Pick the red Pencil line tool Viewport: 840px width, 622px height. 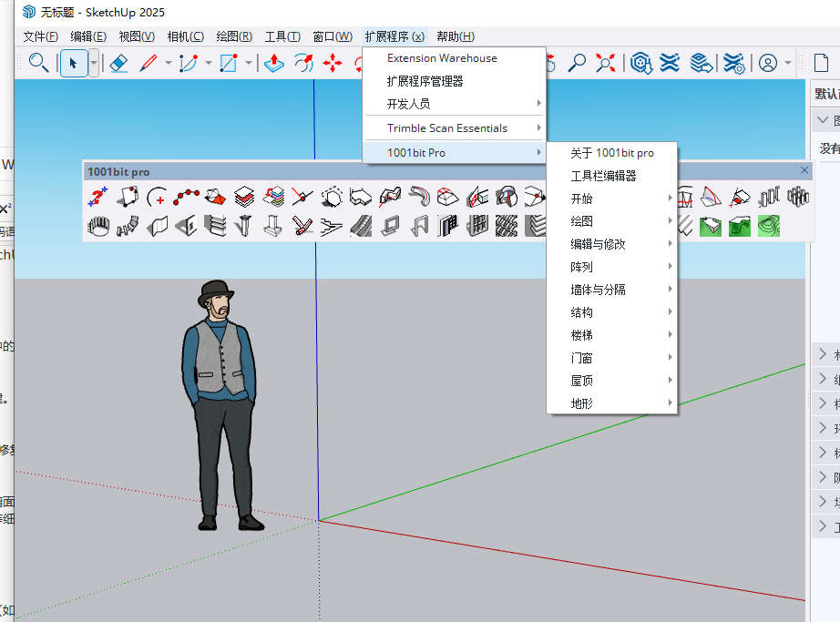pyautogui.click(x=149, y=63)
